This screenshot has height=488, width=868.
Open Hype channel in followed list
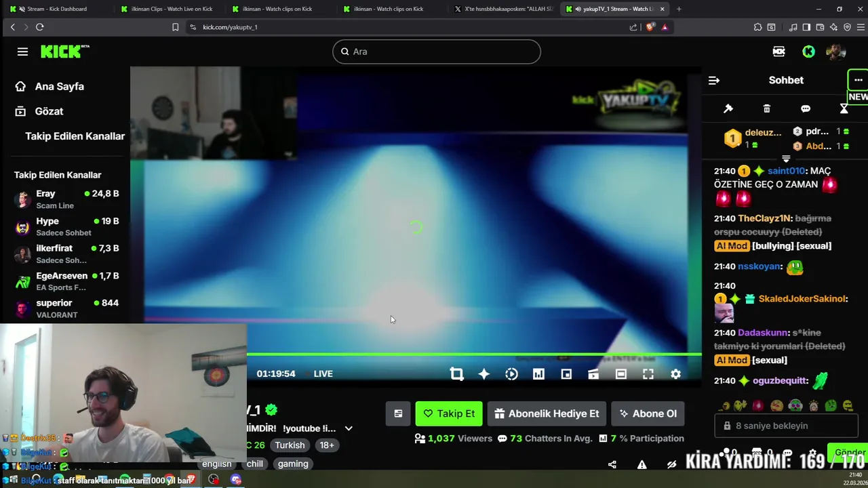coord(66,226)
